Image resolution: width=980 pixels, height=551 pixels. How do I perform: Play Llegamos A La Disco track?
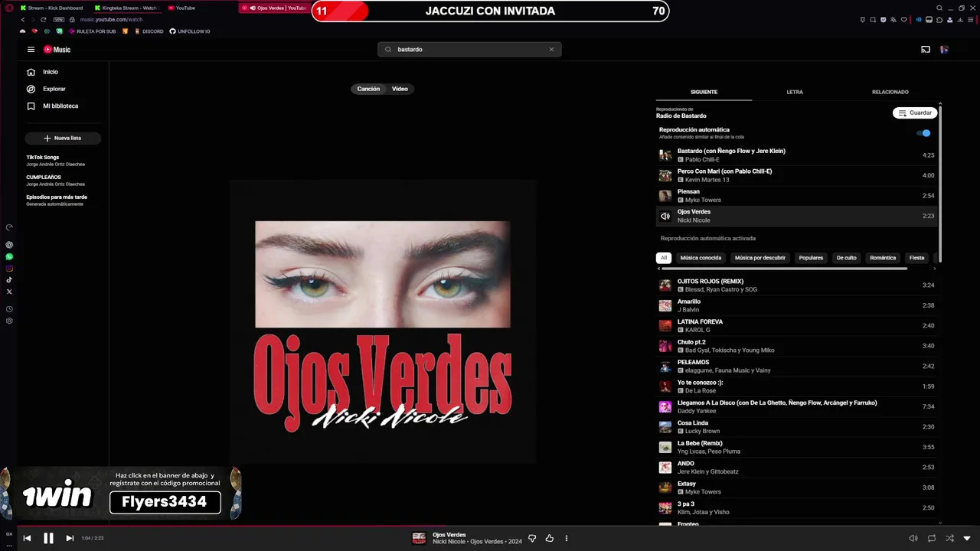(x=796, y=406)
